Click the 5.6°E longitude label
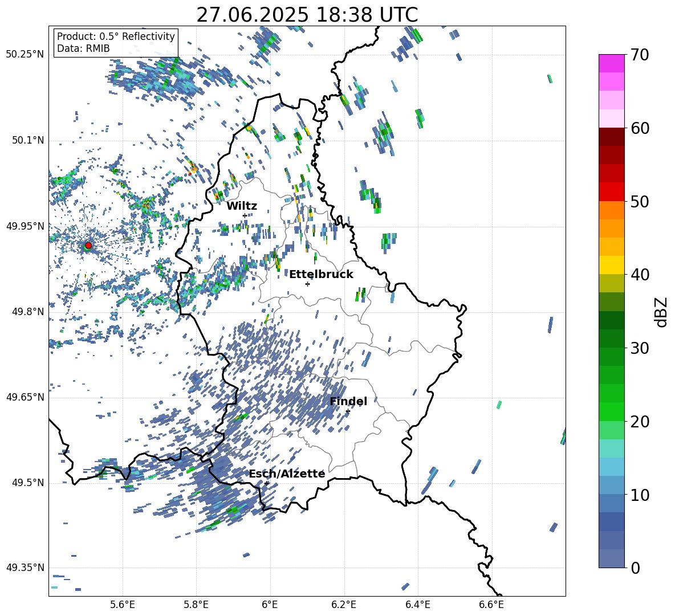The height and width of the screenshot is (616, 675). pyautogui.click(x=123, y=605)
